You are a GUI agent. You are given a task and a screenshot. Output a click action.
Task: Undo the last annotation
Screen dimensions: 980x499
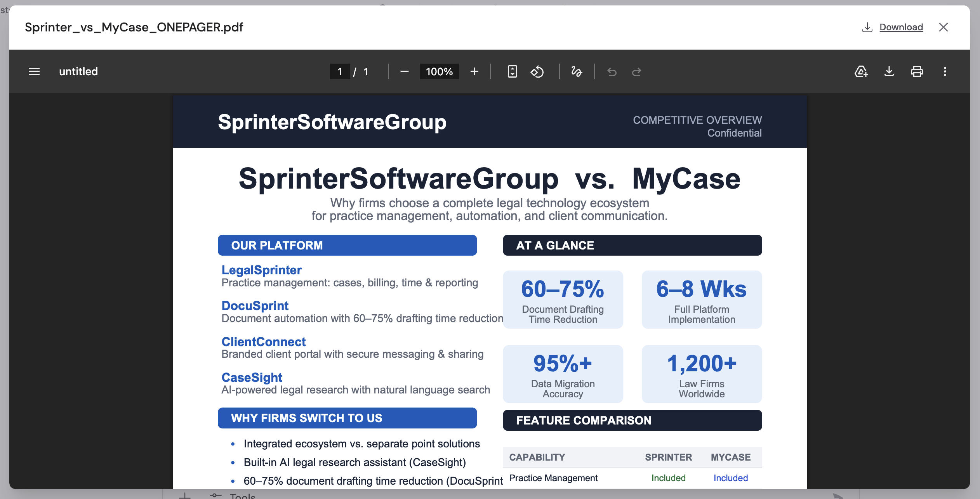coord(612,71)
